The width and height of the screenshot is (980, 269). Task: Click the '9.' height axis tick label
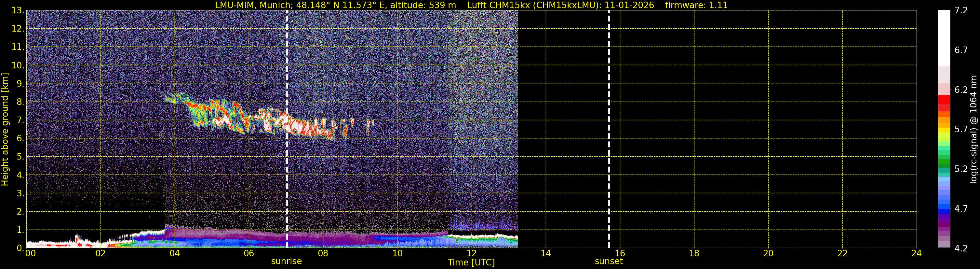pos(20,83)
